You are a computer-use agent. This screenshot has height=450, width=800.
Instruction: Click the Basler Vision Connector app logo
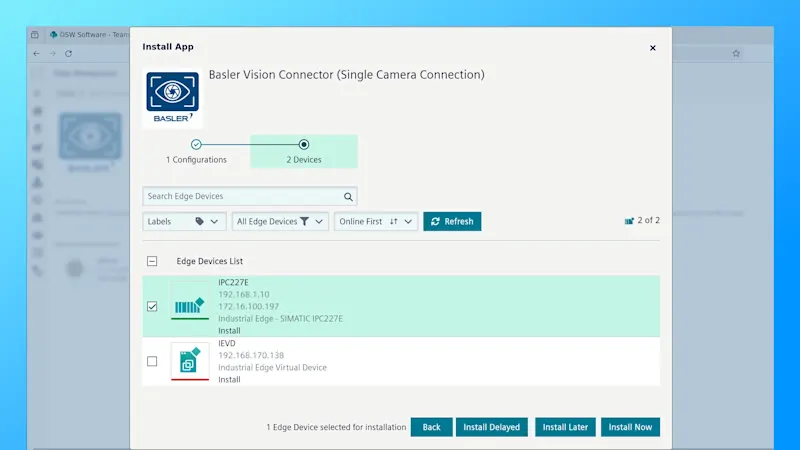172,97
